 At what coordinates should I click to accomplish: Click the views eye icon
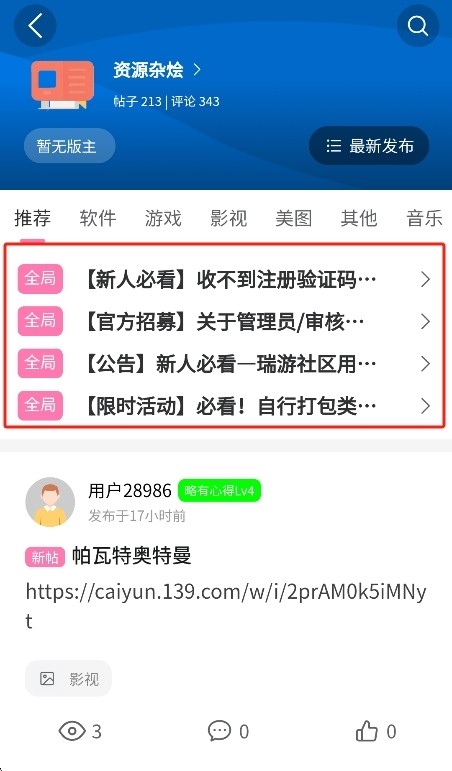tap(72, 731)
